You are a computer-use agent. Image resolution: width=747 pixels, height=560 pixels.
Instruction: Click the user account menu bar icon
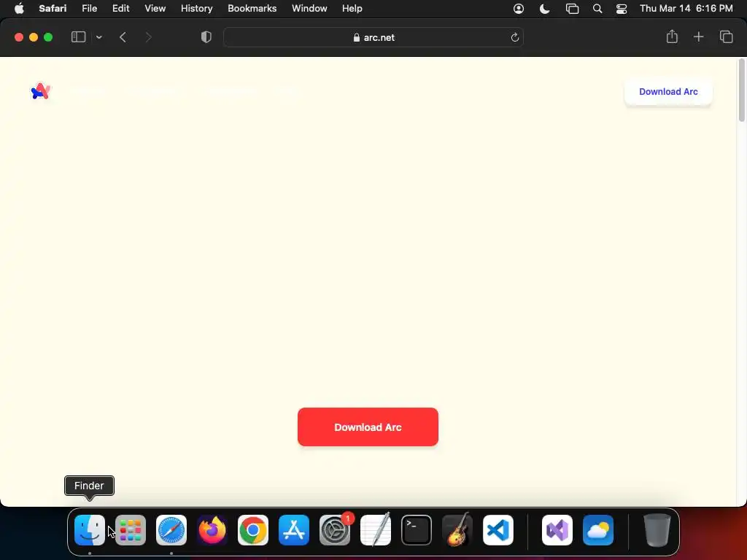[x=519, y=9]
